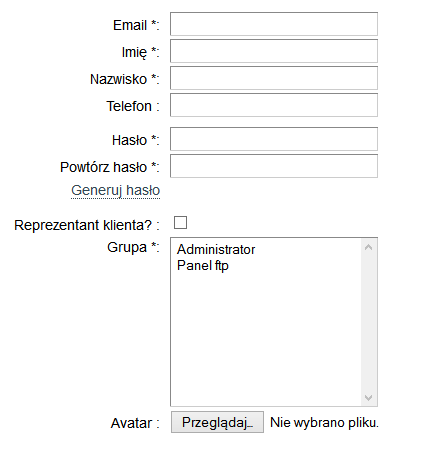The width and height of the screenshot is (441, 449).
Task: Click into the Telefon field
Action: (x=274, y=105)
